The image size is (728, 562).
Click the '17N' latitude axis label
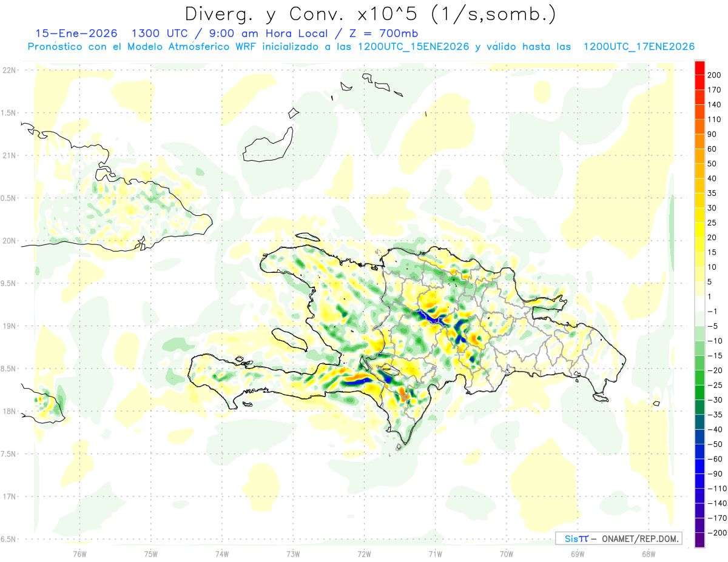8,497
